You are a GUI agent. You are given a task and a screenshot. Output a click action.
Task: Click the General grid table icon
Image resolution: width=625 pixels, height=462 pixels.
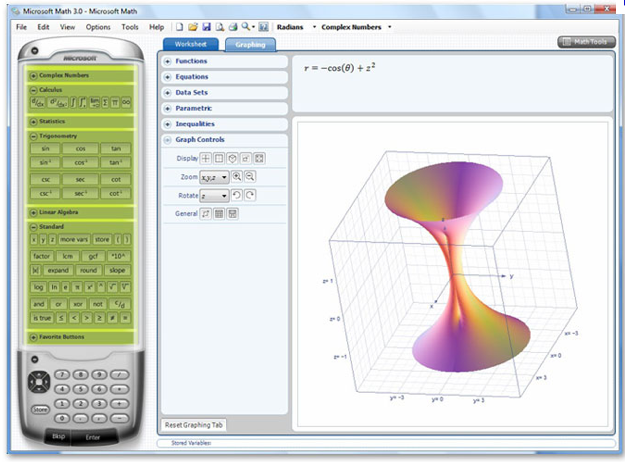click(219, 214)
